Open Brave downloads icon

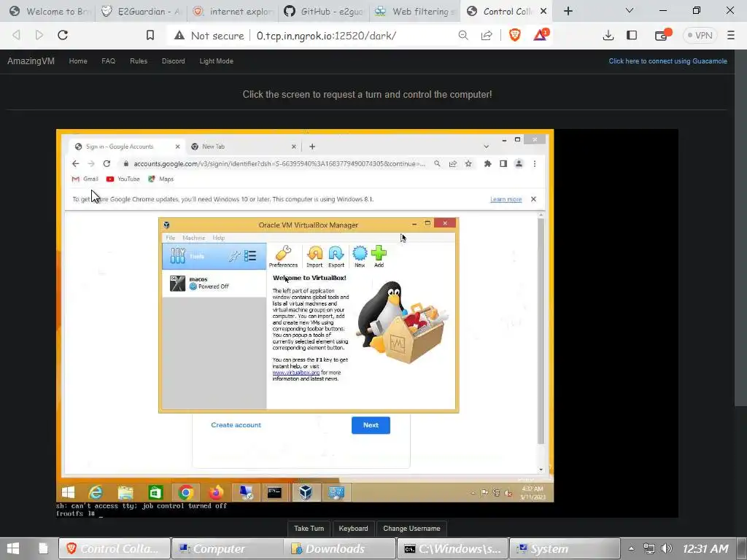click(x=608, y=35)
